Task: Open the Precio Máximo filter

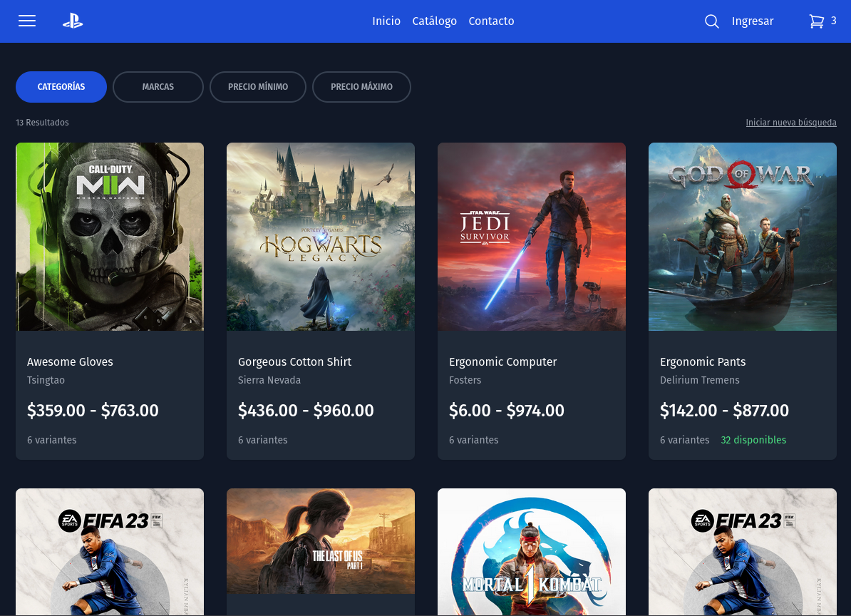Action: tap(361, 87)
